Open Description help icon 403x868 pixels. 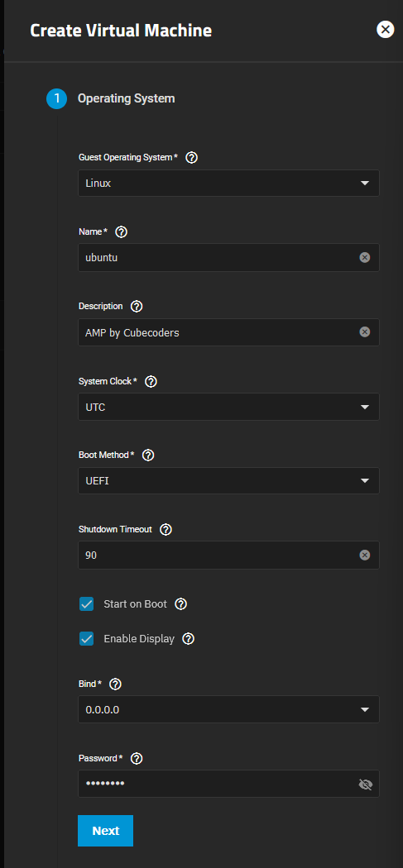click(137, 306)
